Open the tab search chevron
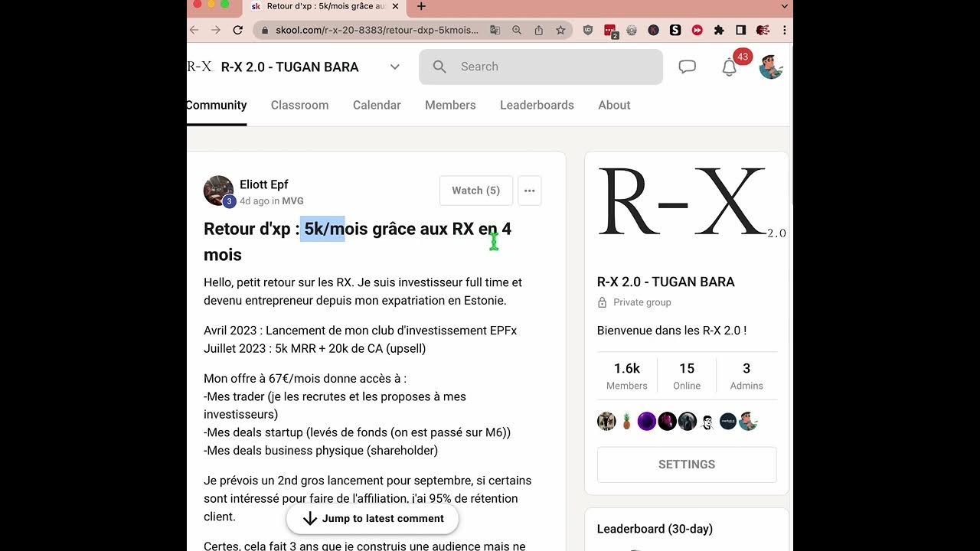Viewport: 980px width, 551px height. coord(784,6)
